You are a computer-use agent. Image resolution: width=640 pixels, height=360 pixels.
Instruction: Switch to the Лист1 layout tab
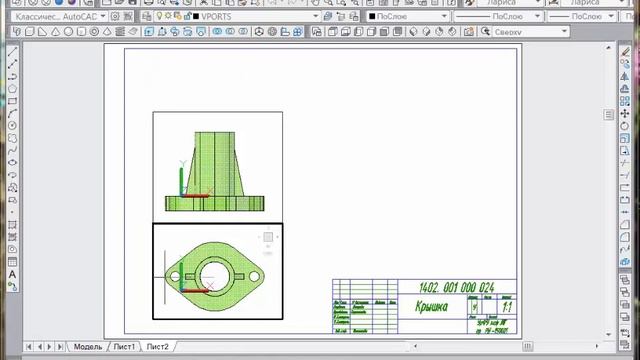tap(124, 347)
